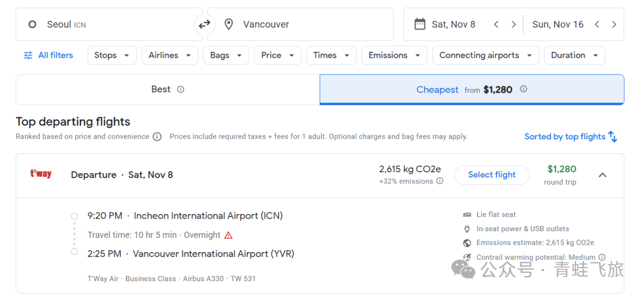644x295 pixels.
Task: Click Sorted by top flights
Action: click(571, 136)
